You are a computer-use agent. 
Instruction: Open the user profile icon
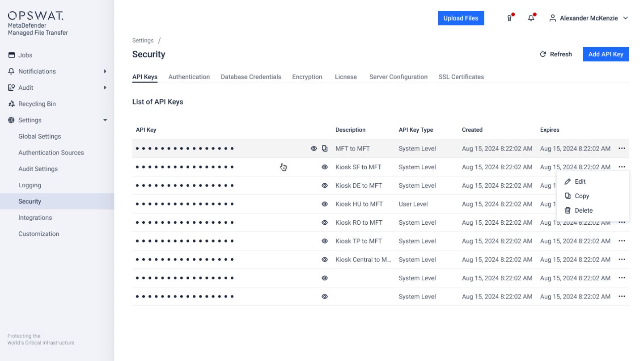[552, 18]
